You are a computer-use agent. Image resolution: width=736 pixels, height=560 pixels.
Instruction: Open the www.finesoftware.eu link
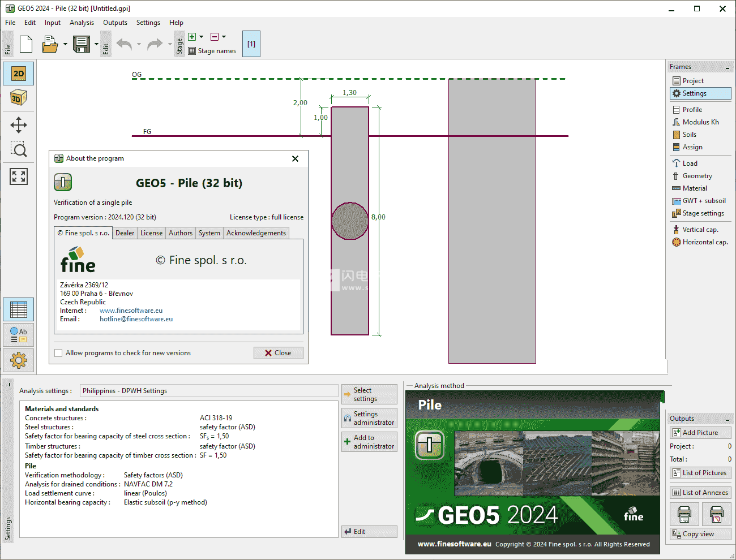[131, 311]
